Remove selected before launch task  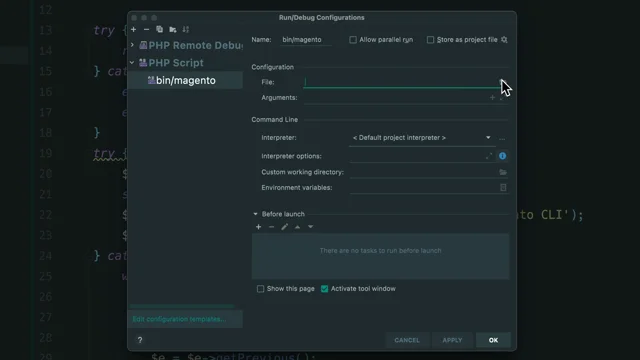(x=271, y=227)
